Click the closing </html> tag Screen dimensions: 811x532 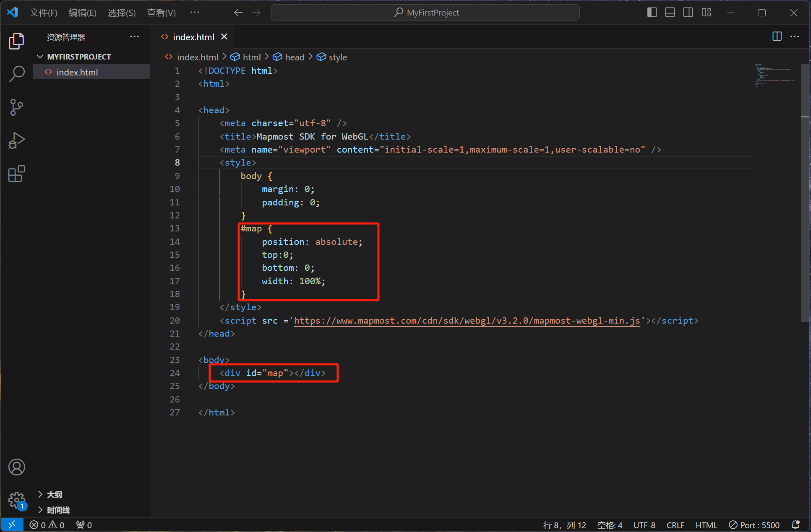pyautogui.click(x=216, y=413)
